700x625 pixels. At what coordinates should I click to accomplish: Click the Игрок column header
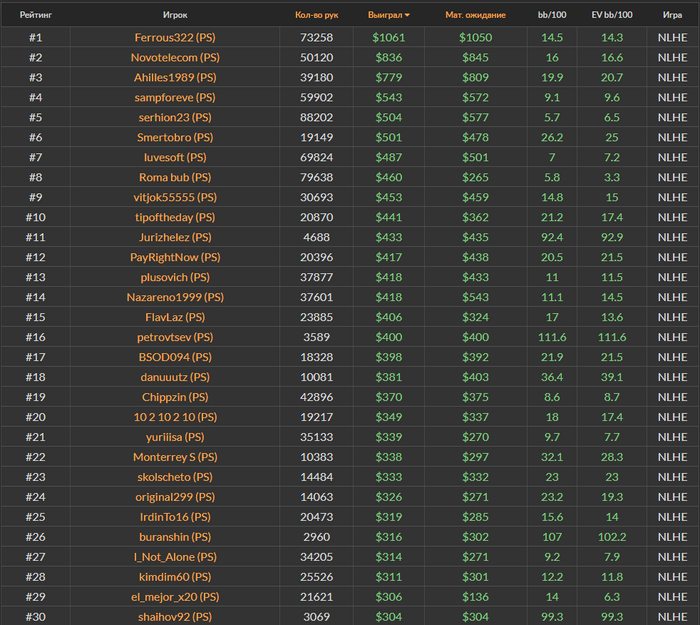[x=175, y=15]
